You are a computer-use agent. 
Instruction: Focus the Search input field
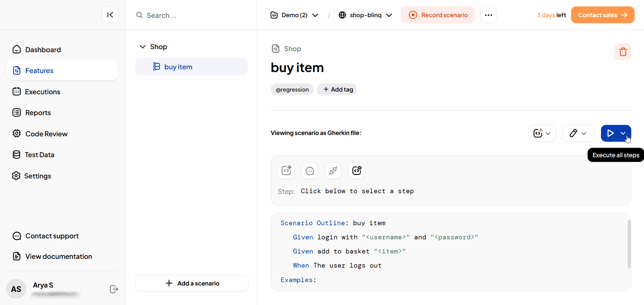tap(195, 15)
